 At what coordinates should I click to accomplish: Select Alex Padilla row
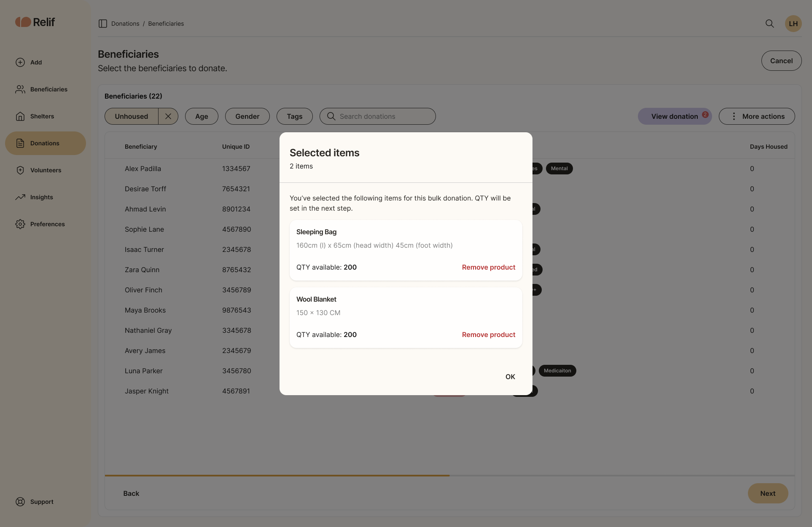(x=143, y=169)
